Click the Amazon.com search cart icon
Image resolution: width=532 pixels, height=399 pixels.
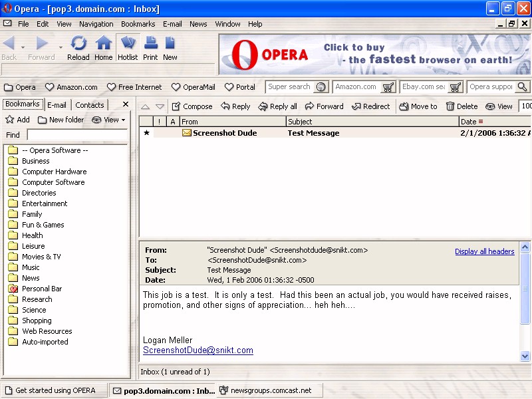pos(388,87)
